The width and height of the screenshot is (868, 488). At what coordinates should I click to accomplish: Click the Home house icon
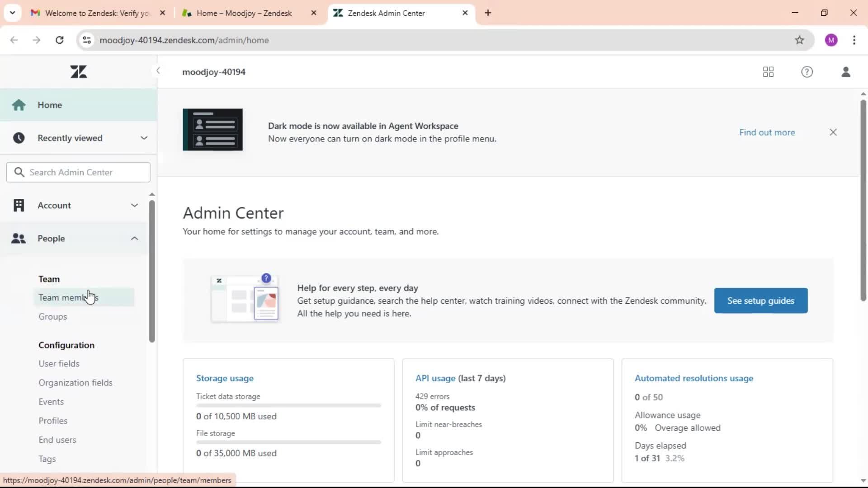[x=19, y=105]
